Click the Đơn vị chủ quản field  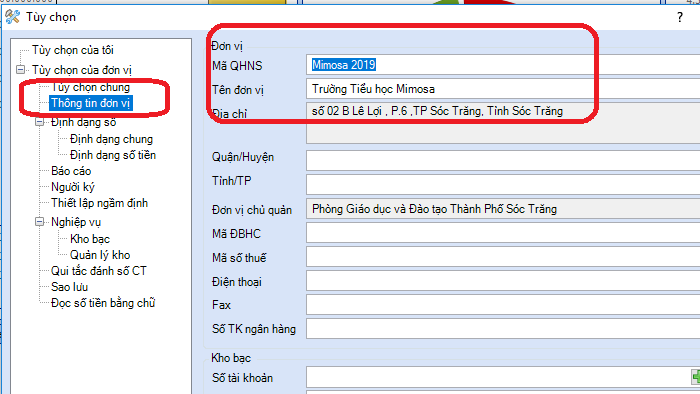503,209
